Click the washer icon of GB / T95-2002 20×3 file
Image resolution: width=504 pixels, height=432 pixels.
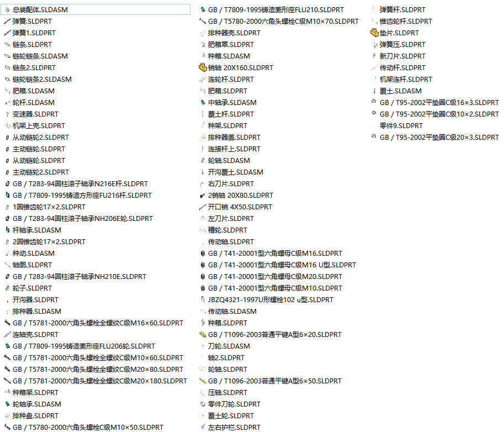(374, 136)
